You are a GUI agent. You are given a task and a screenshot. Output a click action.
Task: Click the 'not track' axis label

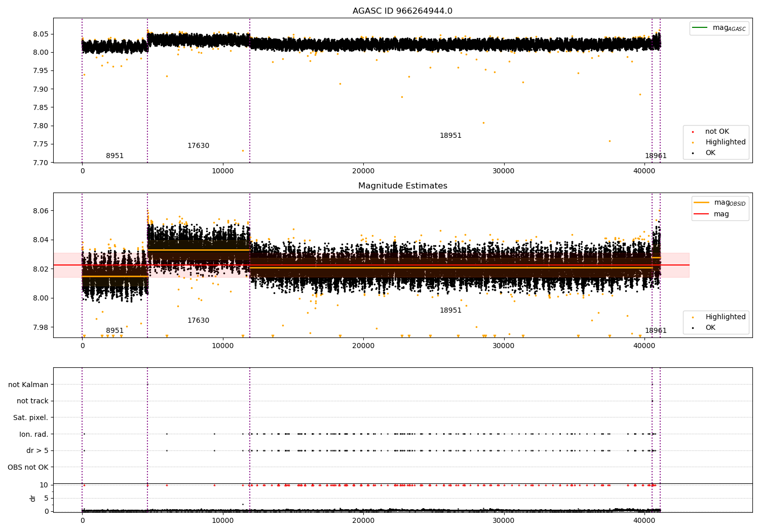point(32,401)
